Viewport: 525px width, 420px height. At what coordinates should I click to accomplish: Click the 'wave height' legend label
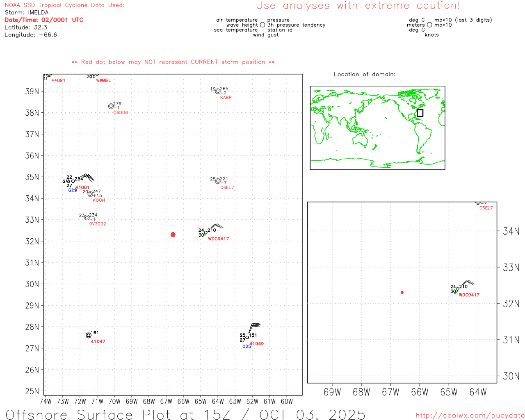(242, 25)
